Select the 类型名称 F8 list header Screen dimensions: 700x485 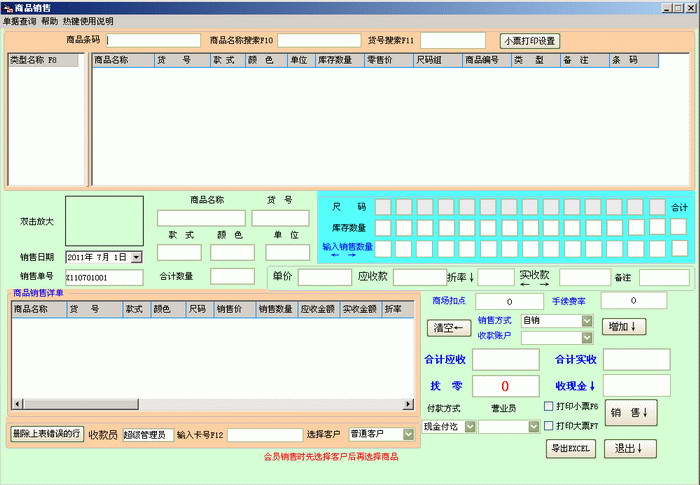point(43,60)
